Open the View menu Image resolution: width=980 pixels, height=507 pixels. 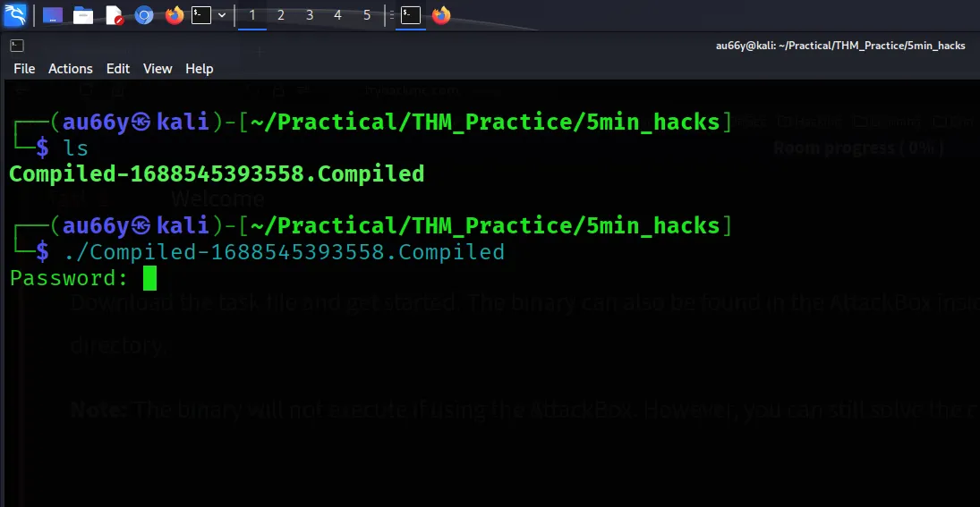point(158,69)
